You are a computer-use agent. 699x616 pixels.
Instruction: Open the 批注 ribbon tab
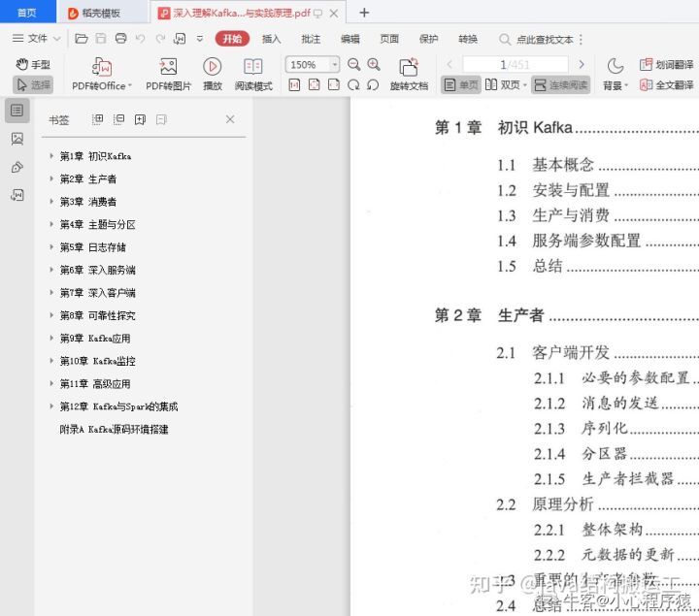click(x=311, y=39)
